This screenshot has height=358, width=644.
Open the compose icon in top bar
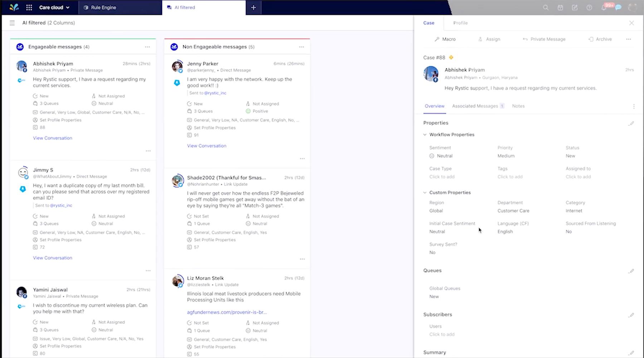[x=575, y=7]
